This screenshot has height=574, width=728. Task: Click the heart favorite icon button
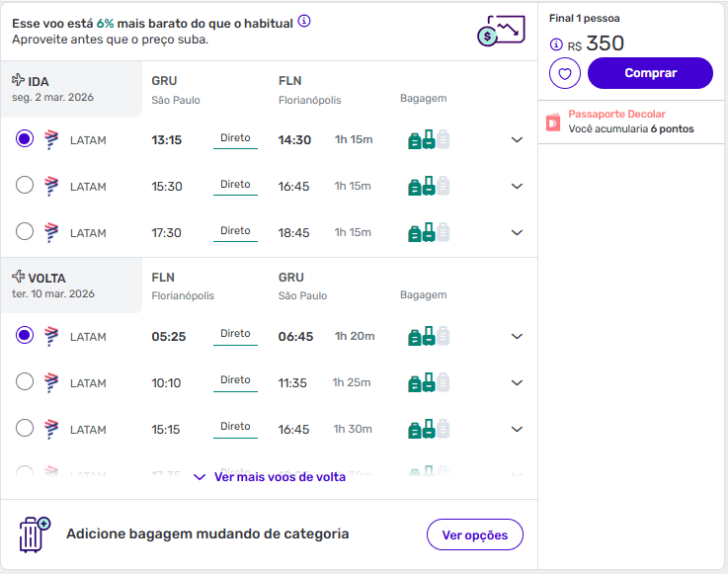click(x=565, y=73)
